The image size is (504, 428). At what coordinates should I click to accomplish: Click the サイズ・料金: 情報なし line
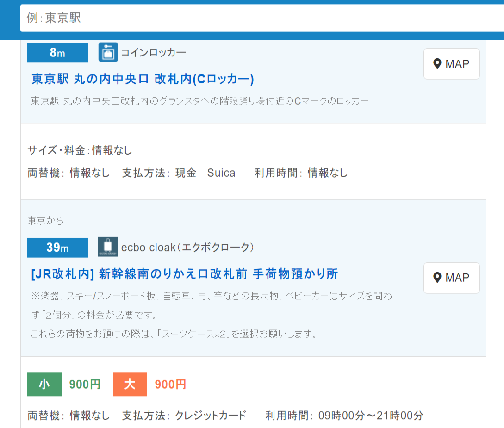pyautogui.click(x=80, y=150)
